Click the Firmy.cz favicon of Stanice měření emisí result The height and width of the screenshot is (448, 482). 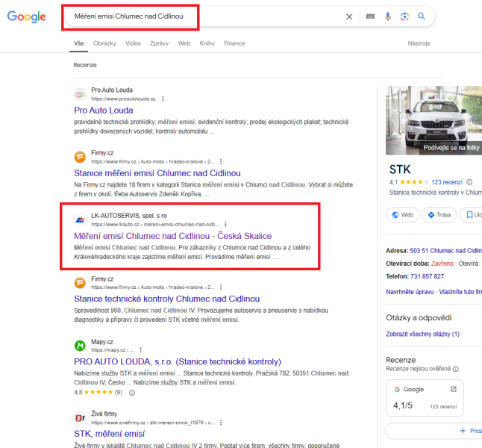click(x=80, y=157)
